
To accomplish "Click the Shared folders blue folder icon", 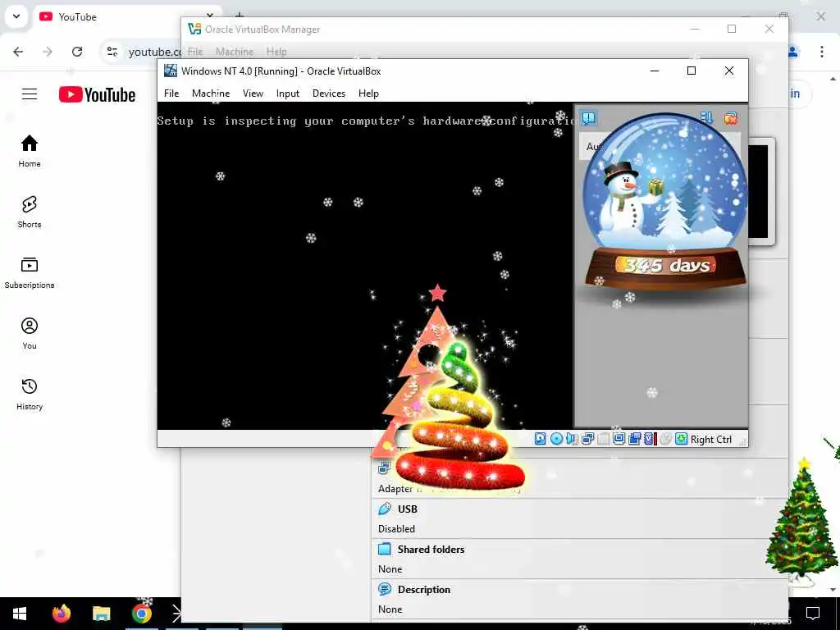I will point(385,549).
